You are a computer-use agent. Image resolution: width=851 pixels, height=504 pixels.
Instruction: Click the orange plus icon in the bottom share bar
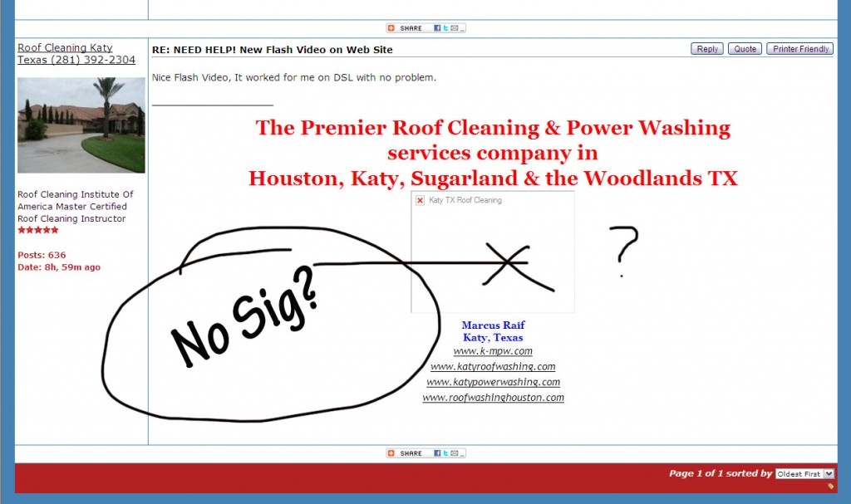(391, 453)
